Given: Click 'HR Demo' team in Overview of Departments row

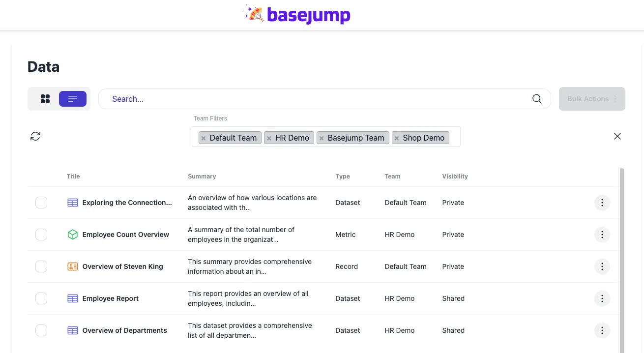Looking at the screenshot, I should (x=400, y=330).
